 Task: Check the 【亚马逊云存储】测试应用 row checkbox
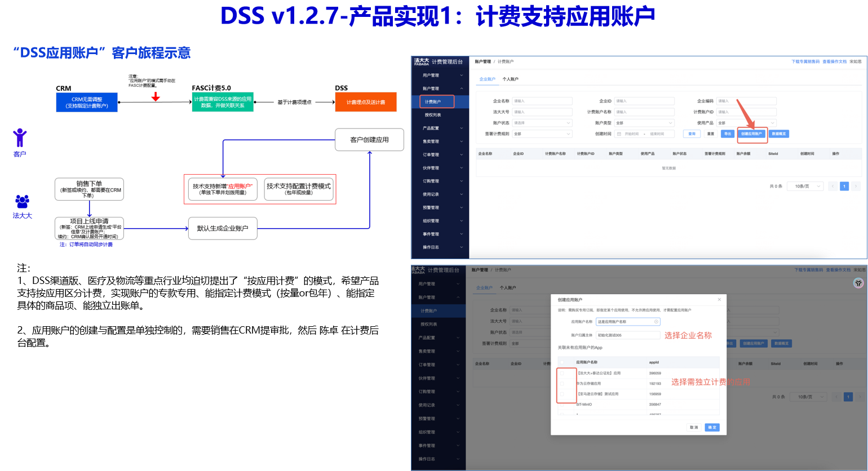pos(562,394)
